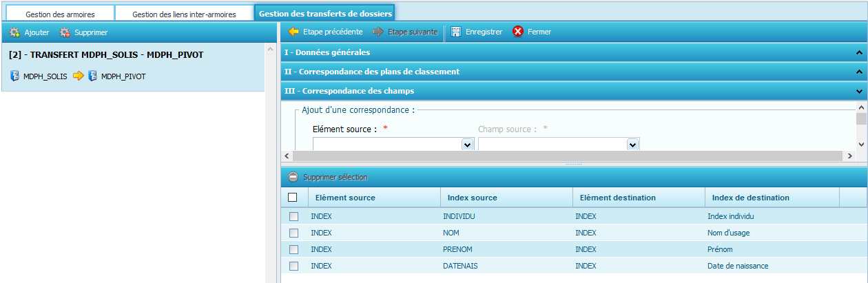868x283 pixels.
Task: Select the TRANSFERT MDPH_SOLIS - MDPH_PIVOT entry
Action: coord(106,55)
